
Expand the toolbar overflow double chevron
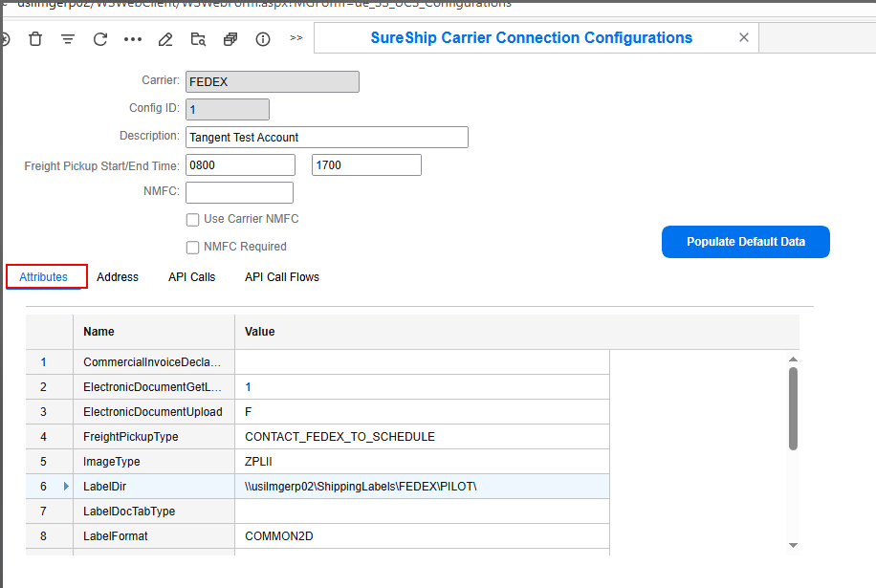tap(296, 38)
